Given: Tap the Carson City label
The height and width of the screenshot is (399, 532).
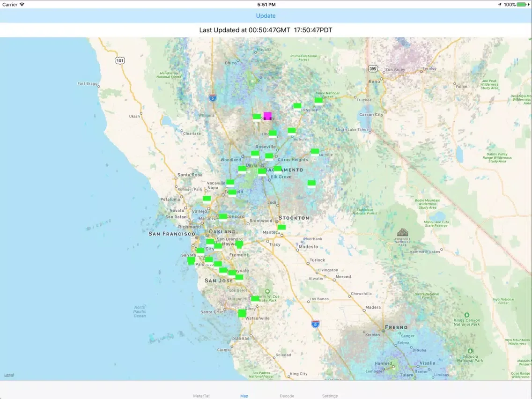Looking at the screenshot, I should (x=371, y=115).
